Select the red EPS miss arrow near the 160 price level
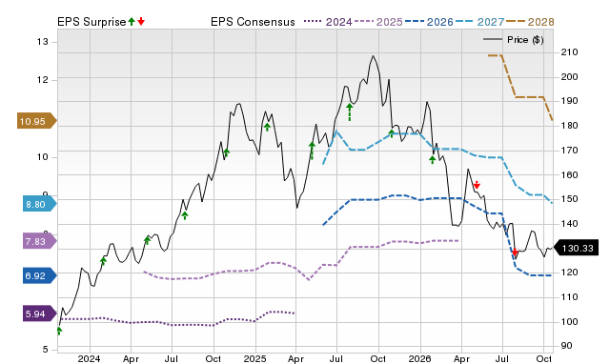 tap(477, 185)
